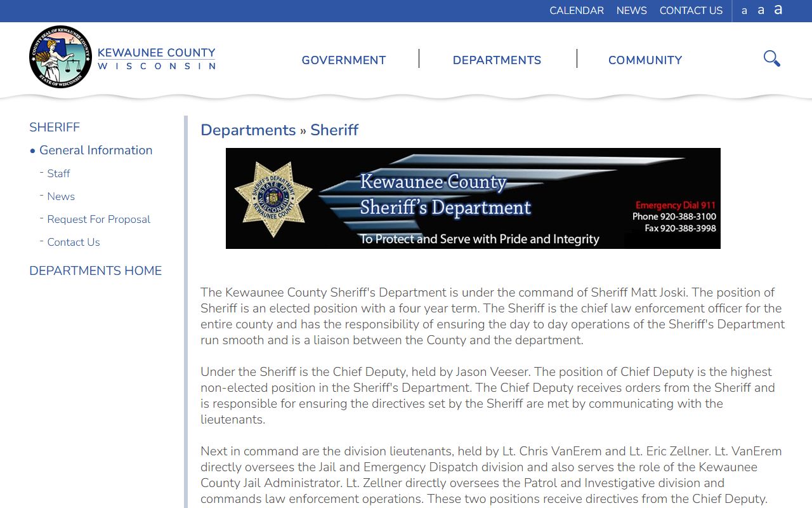Go to Departments Home
Image resolution: width=812 pixels, height=508 pixels.
click(x=96, y=271)
